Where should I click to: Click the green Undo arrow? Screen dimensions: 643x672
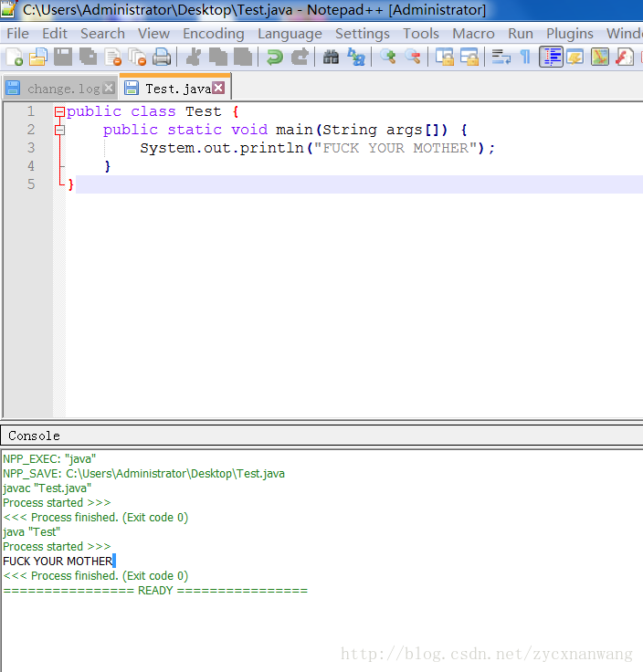[x=274, y=57]
